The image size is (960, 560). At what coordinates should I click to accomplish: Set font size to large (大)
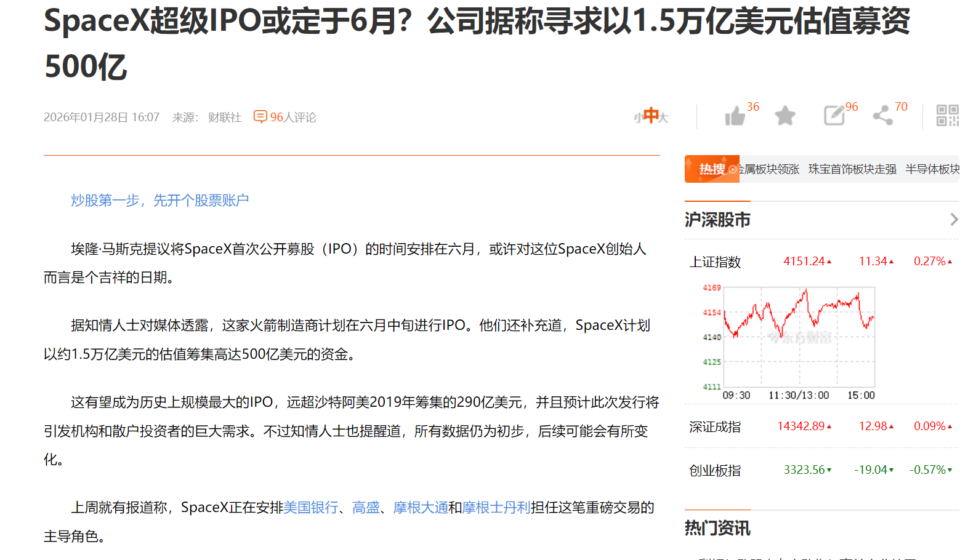(664, 118)
